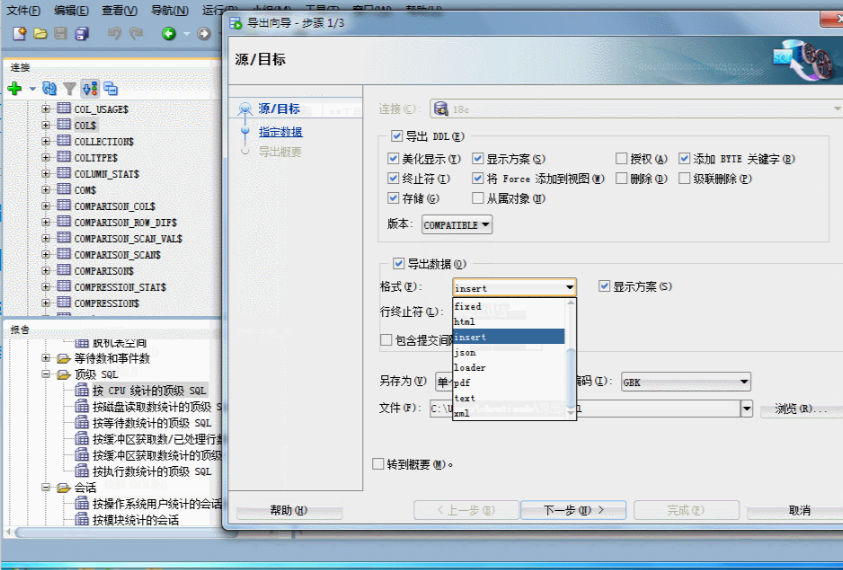Open the 指定数据 wizard step link
The height and width of the screenshot is (570, 843).
click(x=281, y=132)
